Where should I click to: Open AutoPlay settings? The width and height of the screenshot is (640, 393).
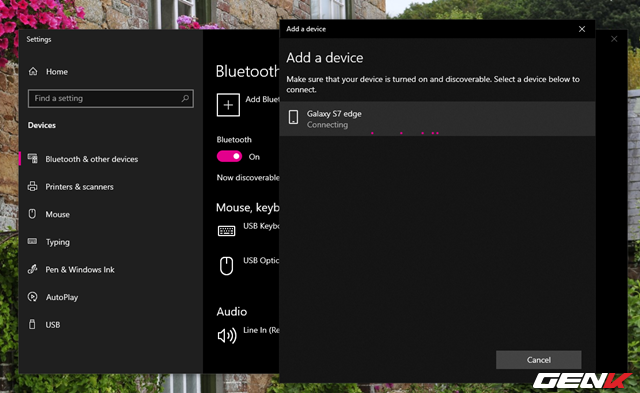coord(62,298)
